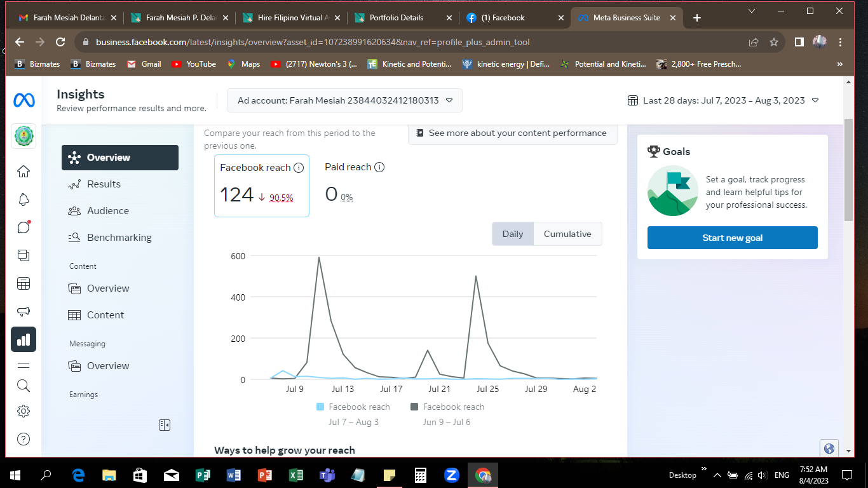This screenshot has width=868, height=488.
Task: Go back to the previous page
Action: [x=20, y=42]
